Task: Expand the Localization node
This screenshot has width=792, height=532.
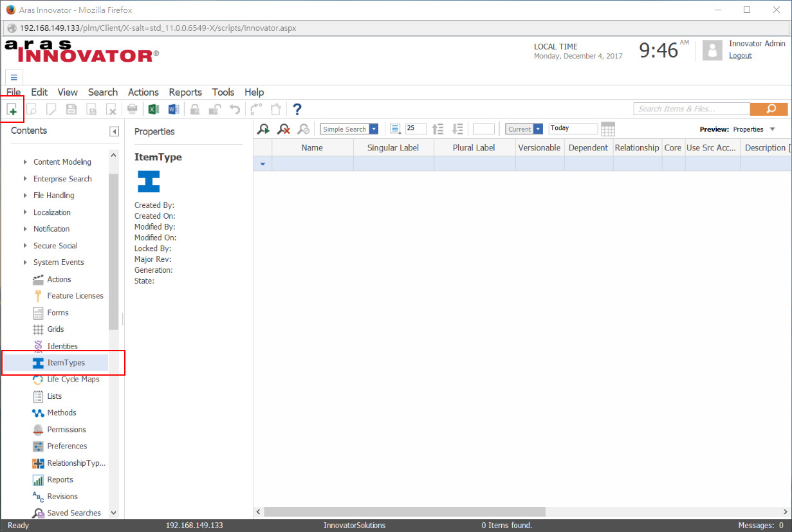Action: click(26, 212)
